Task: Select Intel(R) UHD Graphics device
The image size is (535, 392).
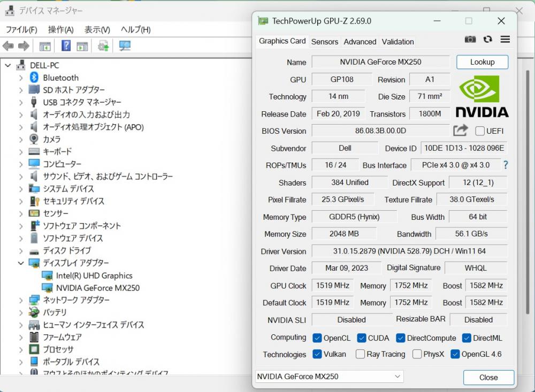Action: tap(94, 275)
